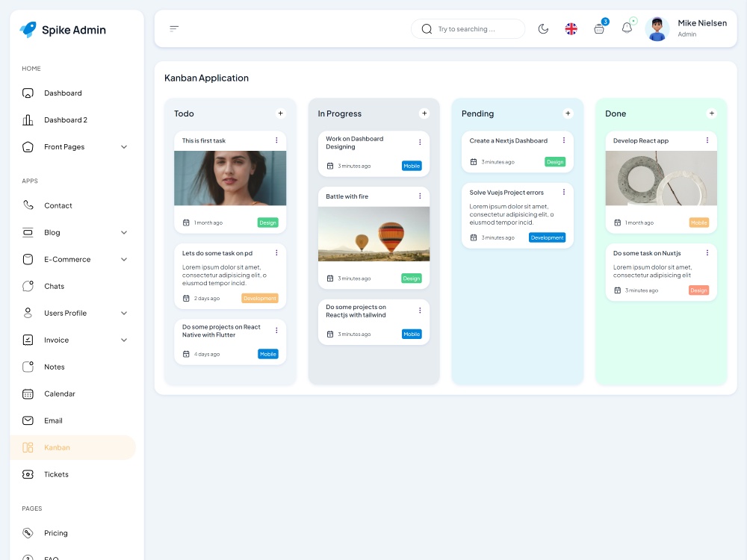
Task: Open options for 'Create a Nextjs Dashboard'
Action: pos(563,140)
